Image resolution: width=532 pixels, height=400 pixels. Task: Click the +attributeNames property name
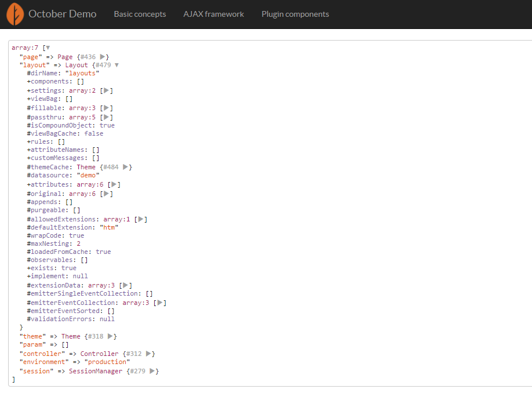[57, 150]
